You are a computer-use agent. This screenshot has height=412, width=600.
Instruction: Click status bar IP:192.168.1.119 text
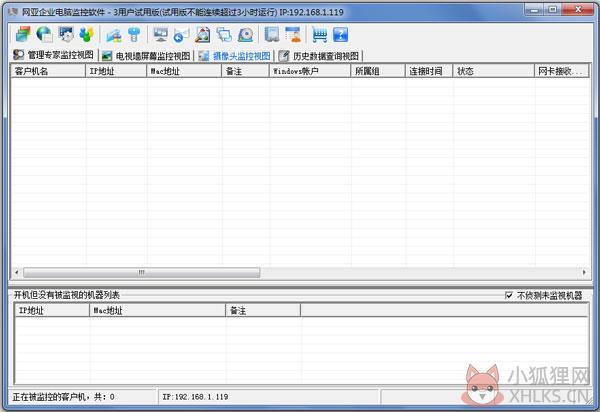coord(196,397)
